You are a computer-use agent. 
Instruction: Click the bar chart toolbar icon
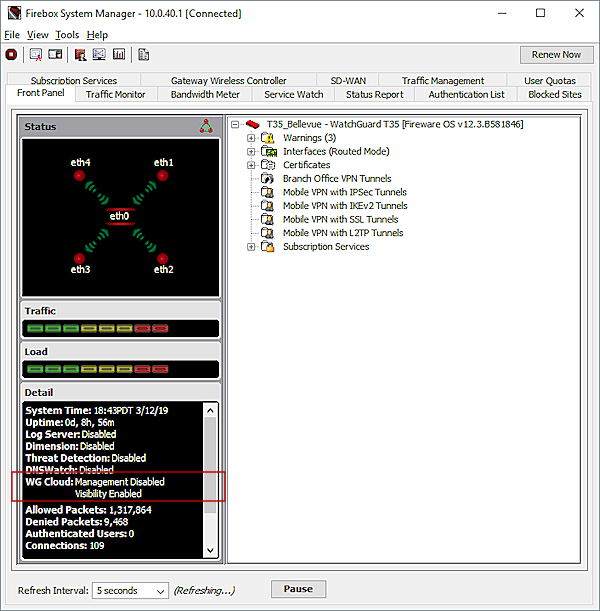click(119, 55)
